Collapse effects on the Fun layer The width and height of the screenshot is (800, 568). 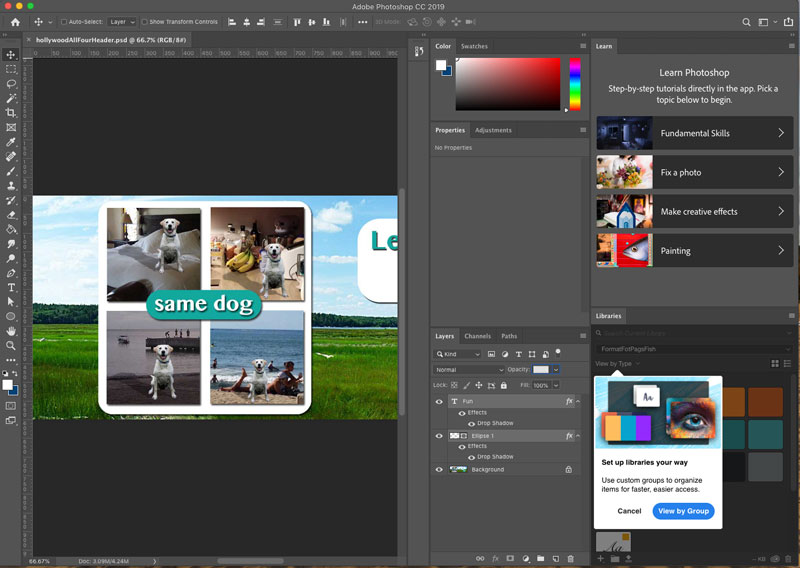tap(578, 402)
